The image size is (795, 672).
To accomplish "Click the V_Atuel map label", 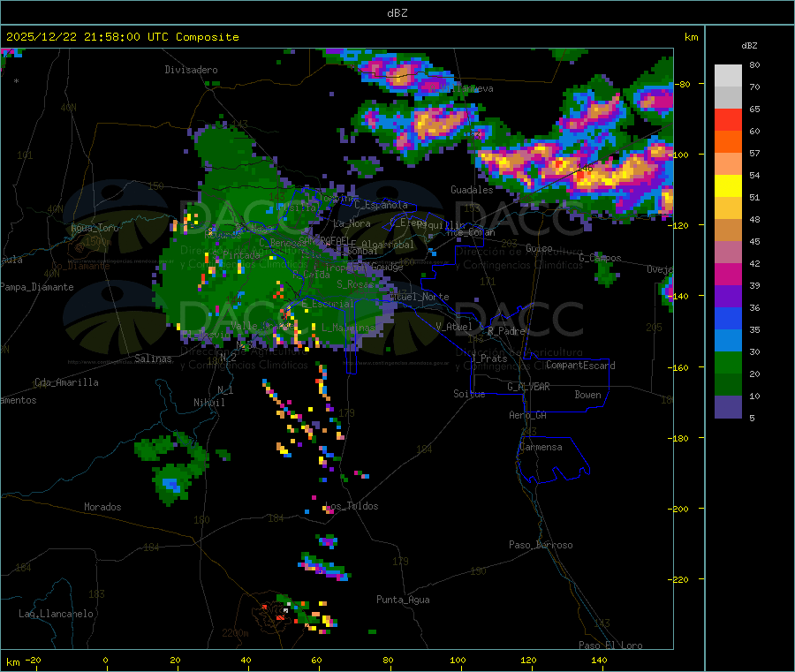I will (x=454, y=327).
